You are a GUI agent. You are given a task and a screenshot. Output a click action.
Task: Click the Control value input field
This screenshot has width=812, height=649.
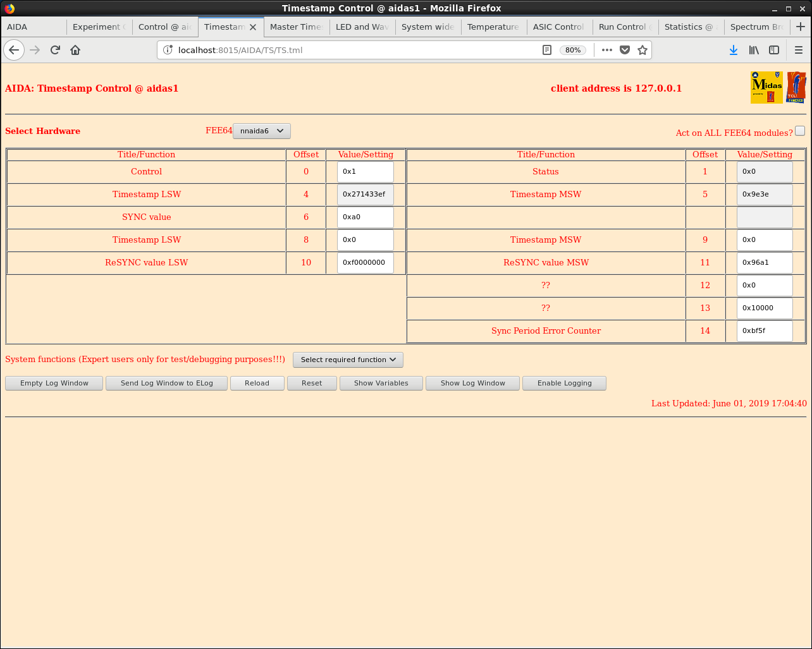(x=366, y=171)
